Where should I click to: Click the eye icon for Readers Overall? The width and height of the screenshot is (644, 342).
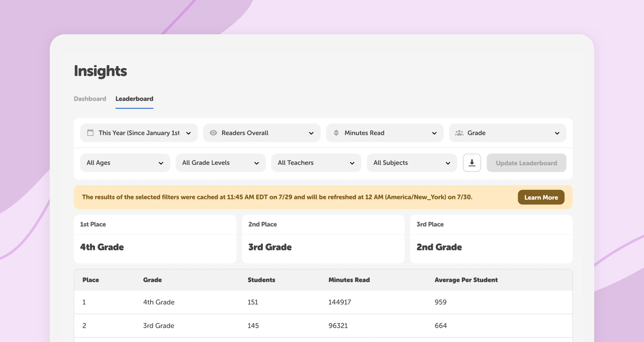tap(213, 133)
